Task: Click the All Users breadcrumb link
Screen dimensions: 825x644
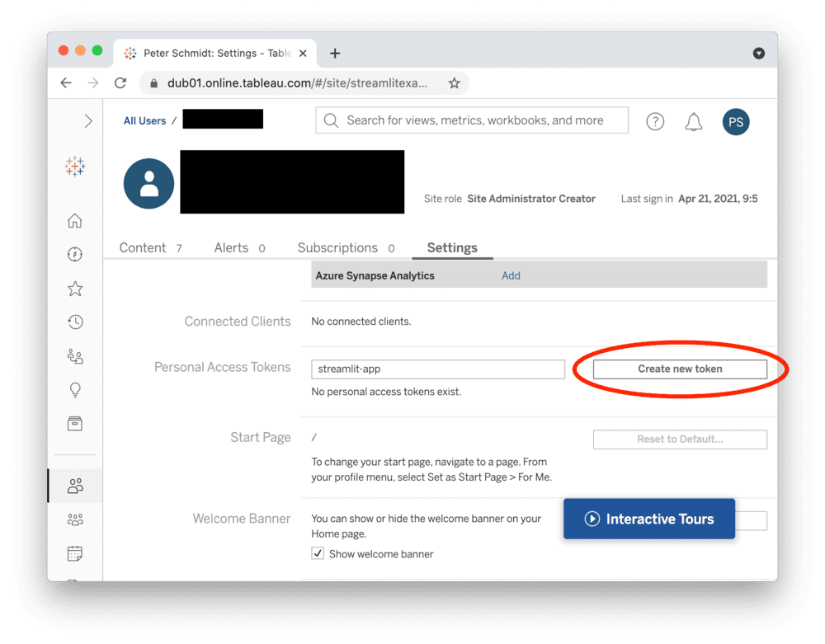Action: [x=144, y=121]
